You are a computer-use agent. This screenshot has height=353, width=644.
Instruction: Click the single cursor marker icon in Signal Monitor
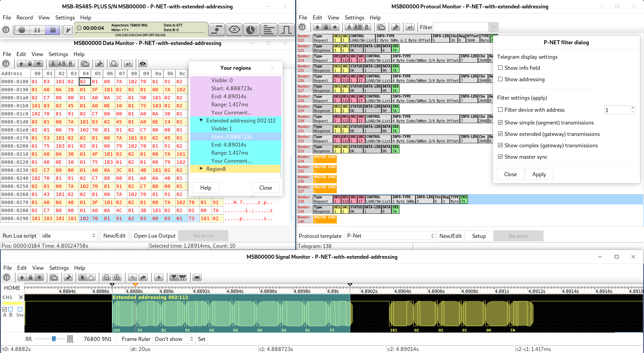(174, 278)
